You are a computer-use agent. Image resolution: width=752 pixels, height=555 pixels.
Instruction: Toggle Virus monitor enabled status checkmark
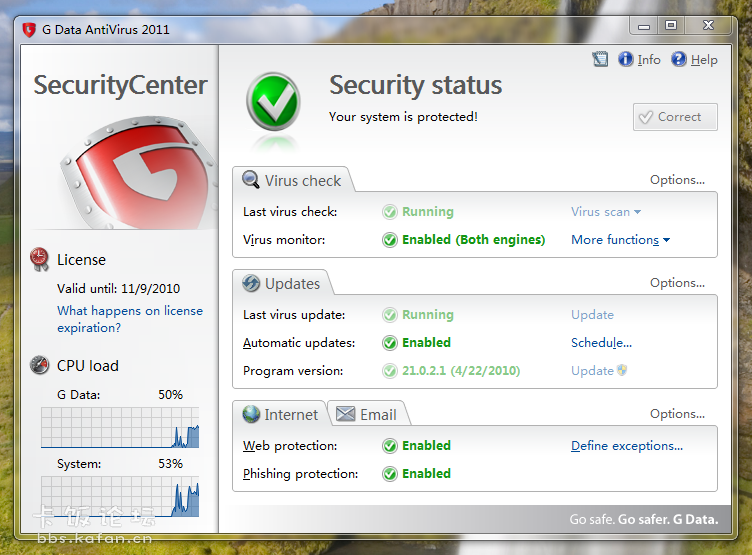[x=390, y=240]
